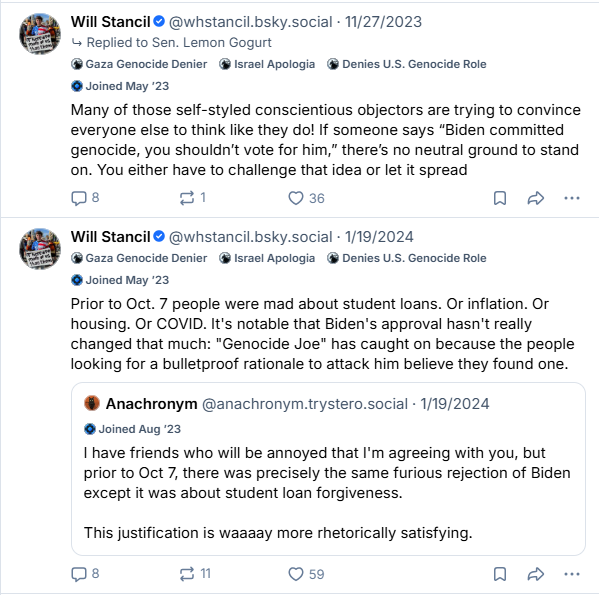Viewport: 599px width, 595px height.
Task: Bookmark the conscientious objectors post
Action: (500, 198)
